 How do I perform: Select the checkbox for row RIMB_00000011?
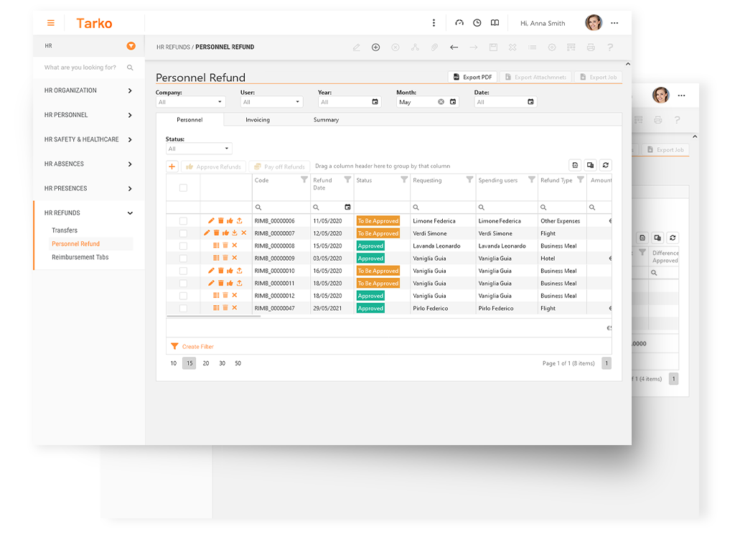[183, 284]
